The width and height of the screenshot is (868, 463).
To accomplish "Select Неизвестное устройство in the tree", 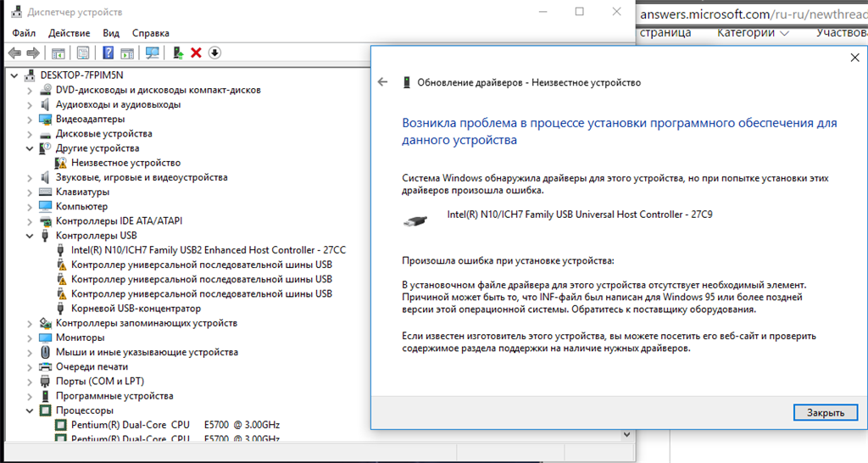I will pos(125,163).
